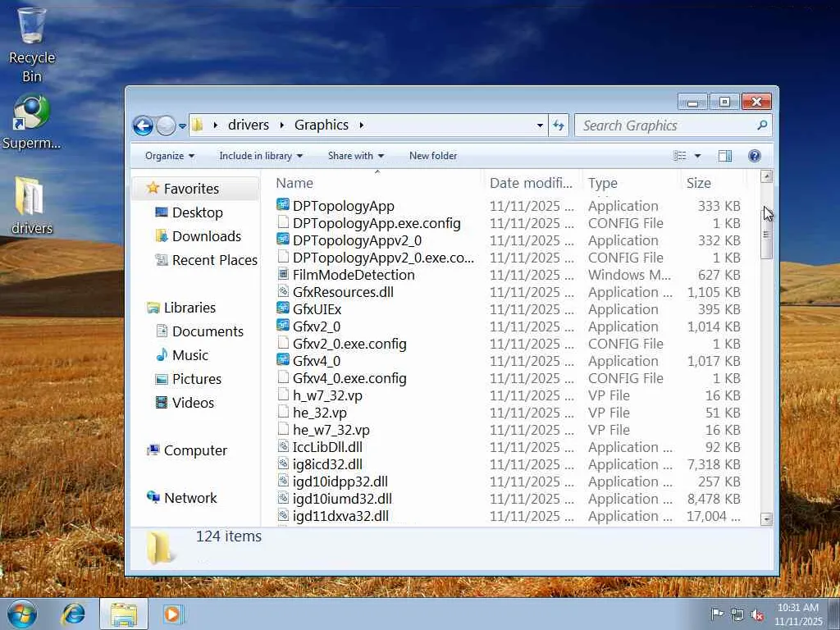
Task: Select file Gfxv4_0.exe.config
Action: pos(349,378)
